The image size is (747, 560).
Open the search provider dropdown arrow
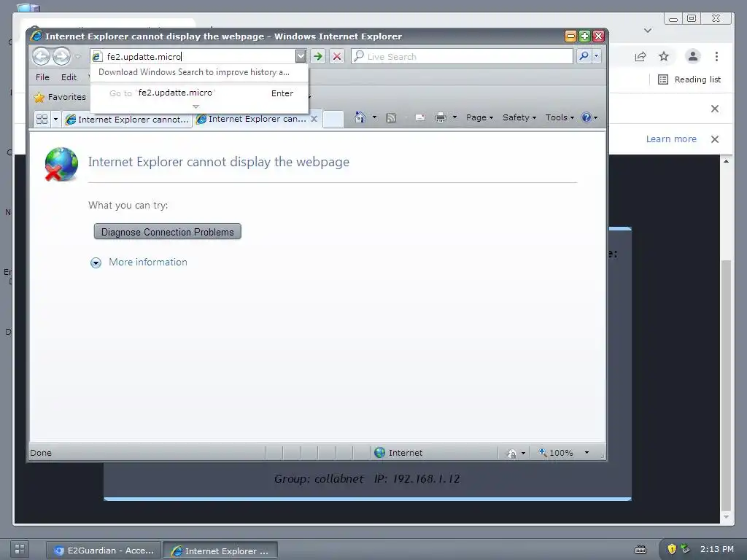(x=596, y=56)
